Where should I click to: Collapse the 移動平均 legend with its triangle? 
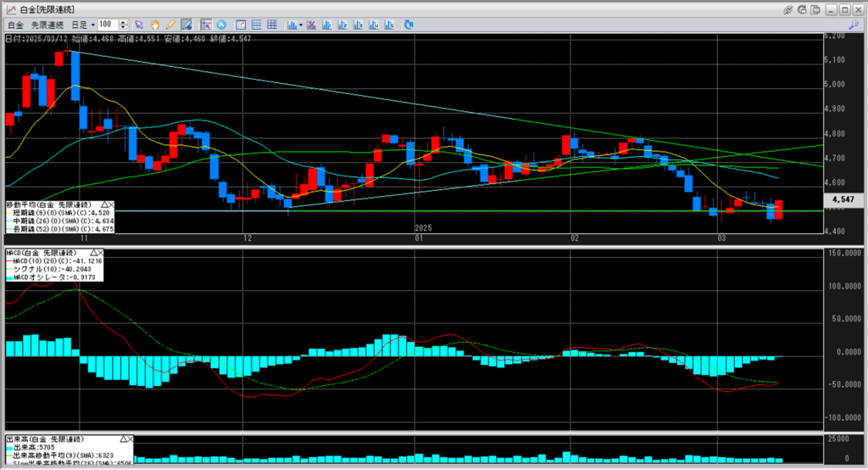(105, 204)
